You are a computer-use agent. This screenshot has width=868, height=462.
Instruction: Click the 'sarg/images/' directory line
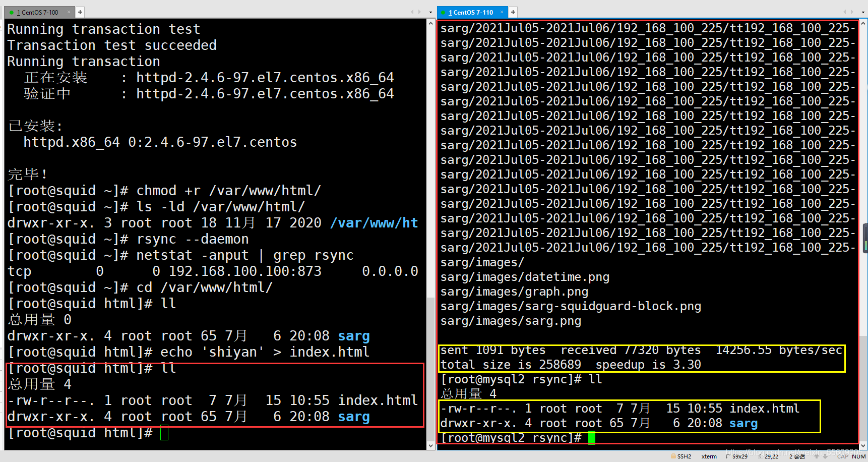click(482, 262)
